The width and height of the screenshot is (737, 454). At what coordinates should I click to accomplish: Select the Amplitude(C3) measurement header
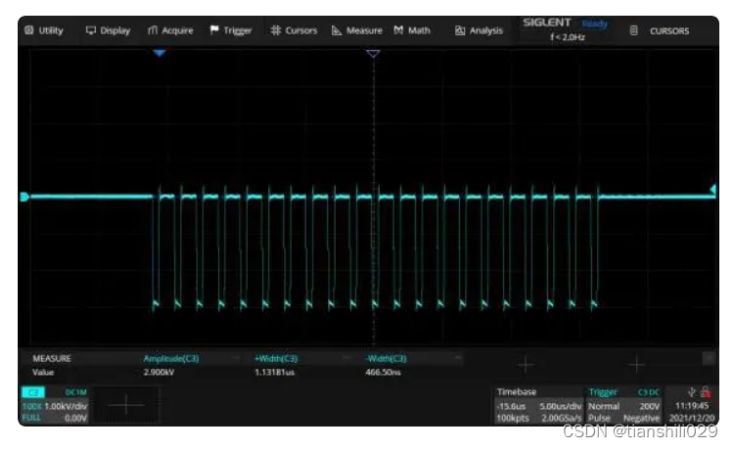tap(171, 359)
